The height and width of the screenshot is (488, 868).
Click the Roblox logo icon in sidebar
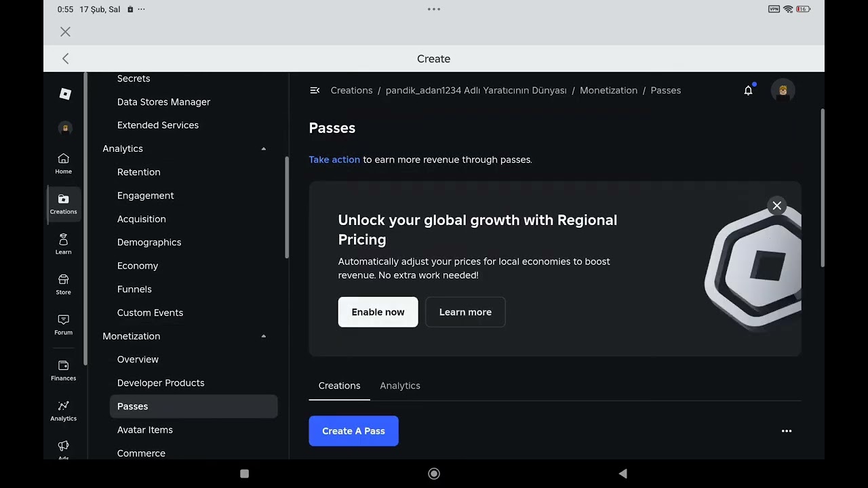[65, 94]
